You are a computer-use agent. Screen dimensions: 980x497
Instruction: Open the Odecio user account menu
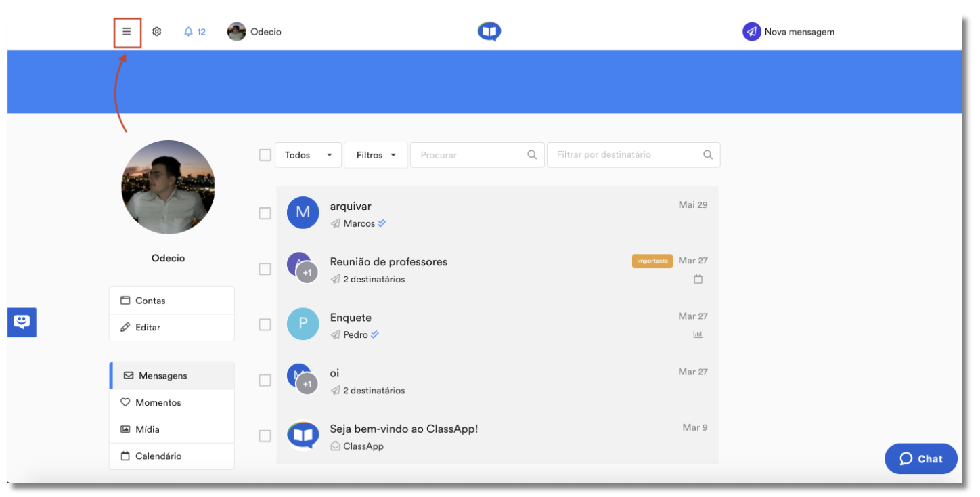point(254,32)
